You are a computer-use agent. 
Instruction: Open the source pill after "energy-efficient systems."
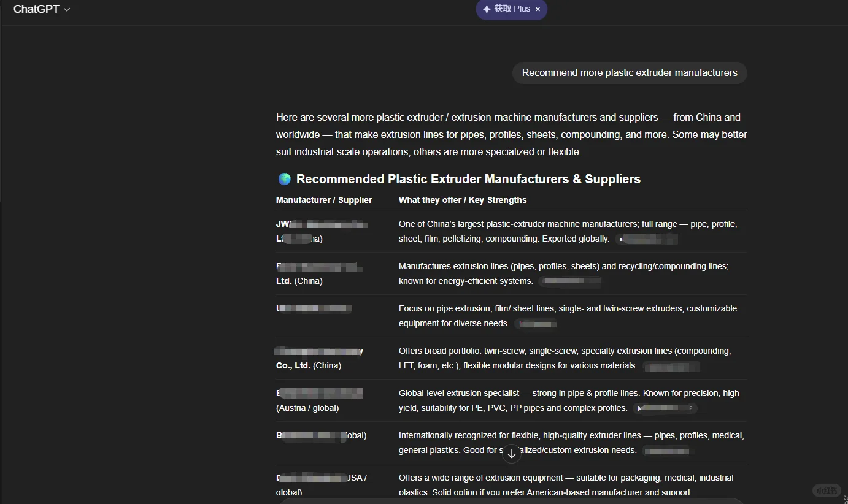click(x=569, y=281)
